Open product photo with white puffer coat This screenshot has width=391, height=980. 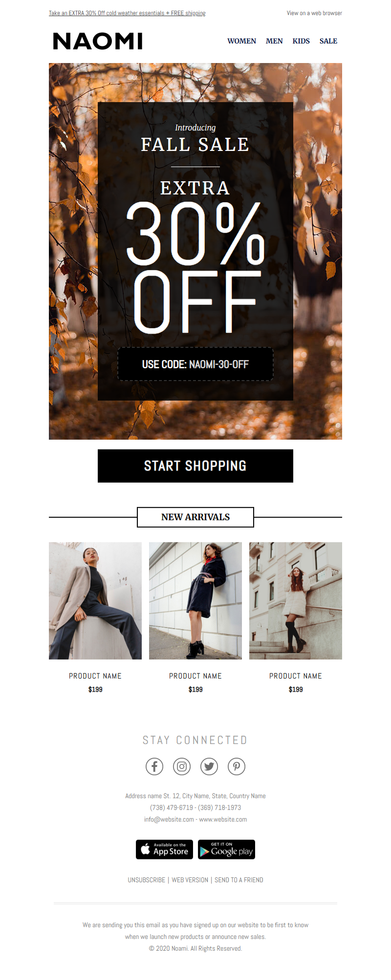tap(296, 601)
